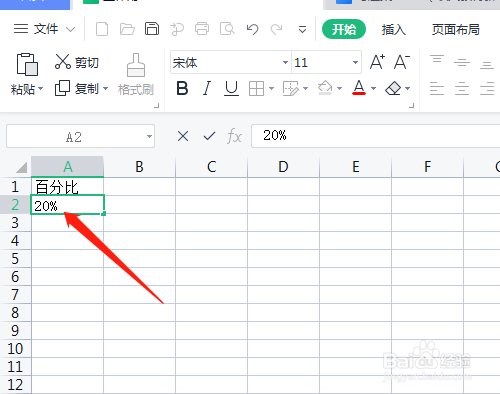Switch to the 页面布局 ribbon tab
The height and width of the screenshot is (394, 500).
coord(456,30)
